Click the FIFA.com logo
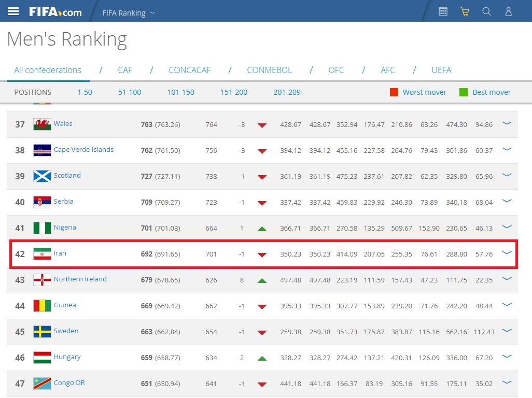Screen dimensions: 532x398 coord(55,11)
